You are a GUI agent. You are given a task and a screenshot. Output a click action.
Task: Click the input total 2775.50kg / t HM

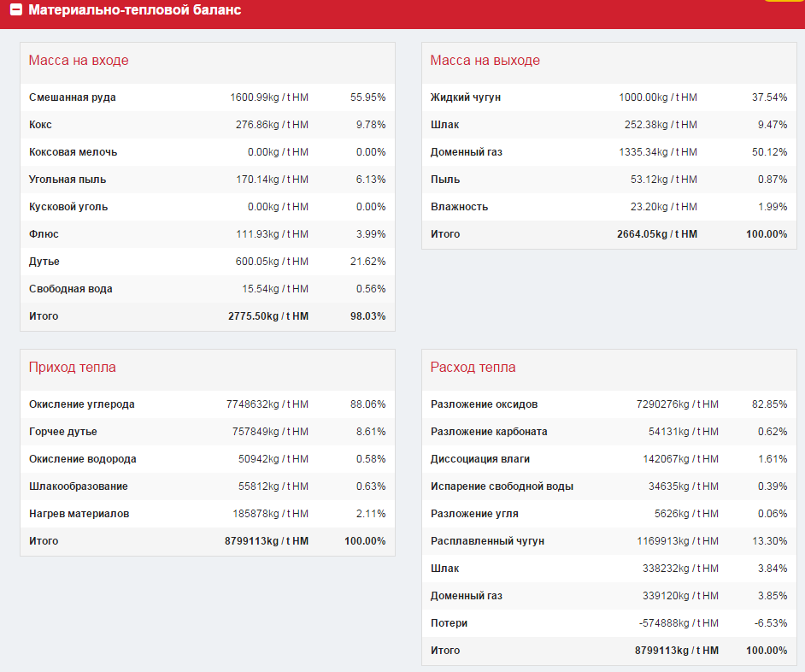click(268, 316)
